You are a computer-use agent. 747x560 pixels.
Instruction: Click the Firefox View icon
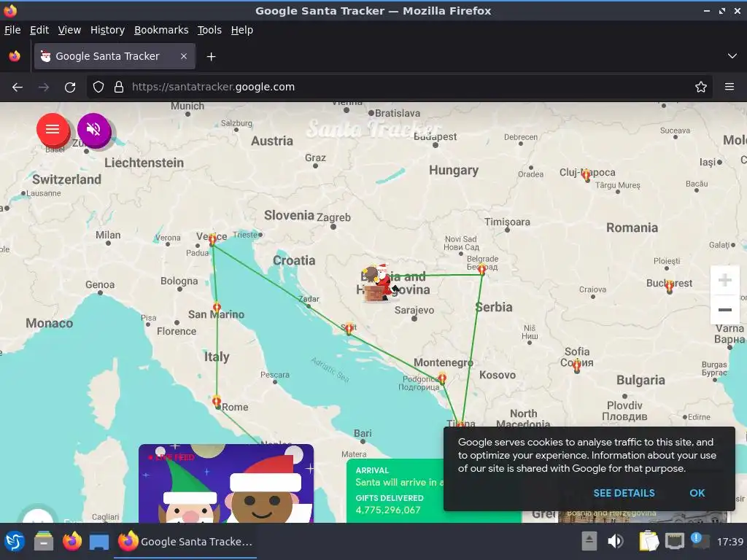(15, 56)
